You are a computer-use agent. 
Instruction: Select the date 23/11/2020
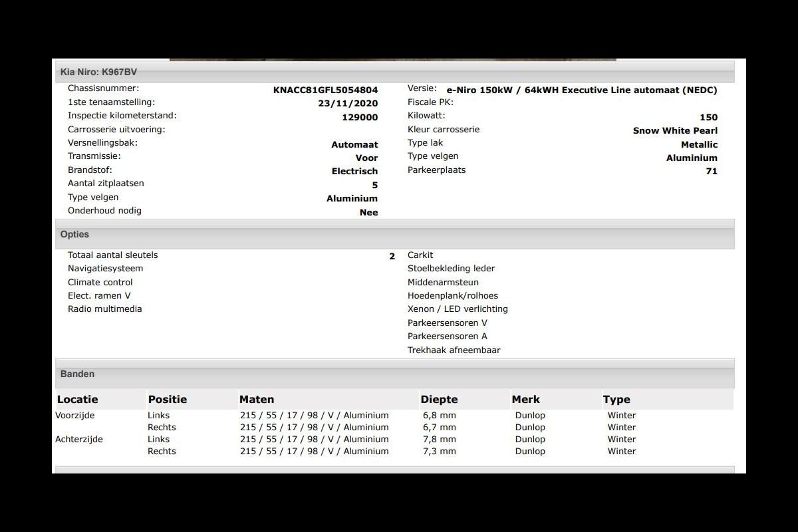(x=348, y=103)
